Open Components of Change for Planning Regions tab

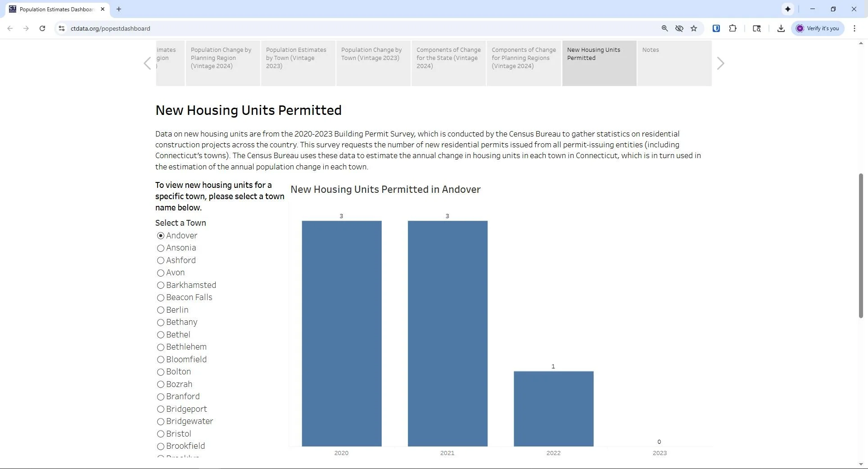coord(524,63)
